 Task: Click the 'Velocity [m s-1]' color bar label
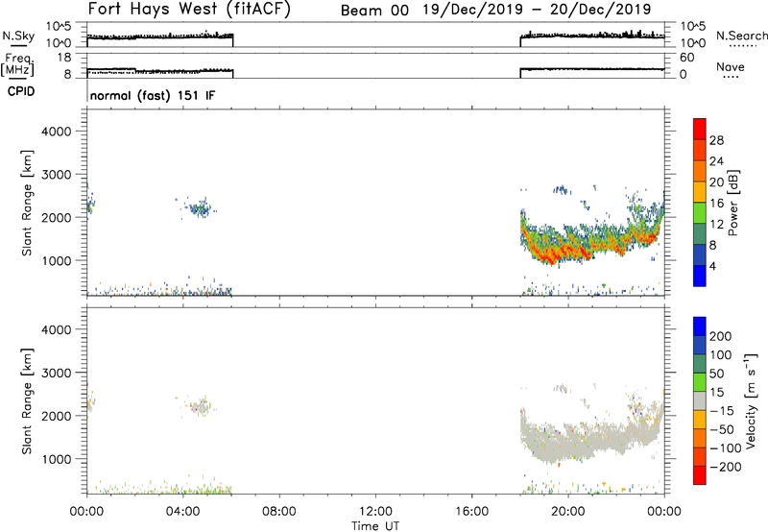pyautogui.click(x=751, y=400)
